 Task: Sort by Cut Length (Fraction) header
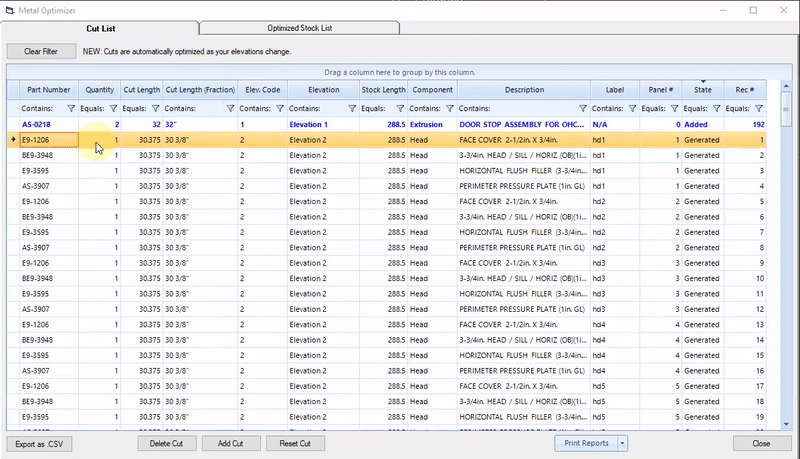[200, 90]
